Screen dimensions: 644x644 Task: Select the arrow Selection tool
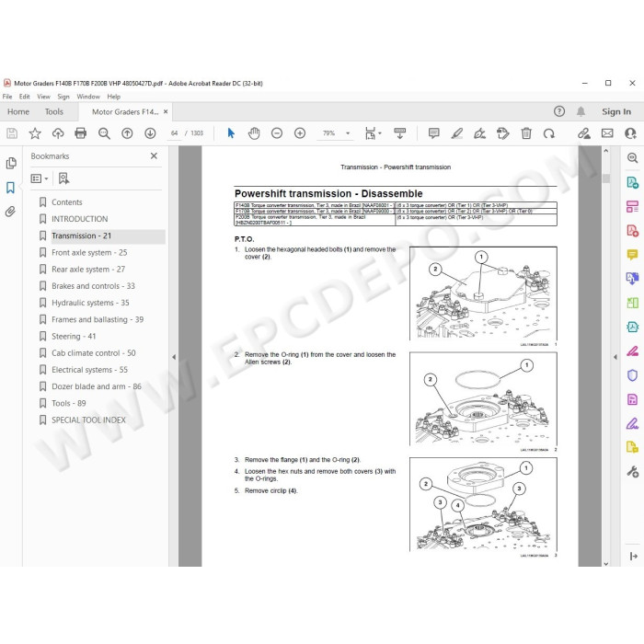click(x=231, y=133)
